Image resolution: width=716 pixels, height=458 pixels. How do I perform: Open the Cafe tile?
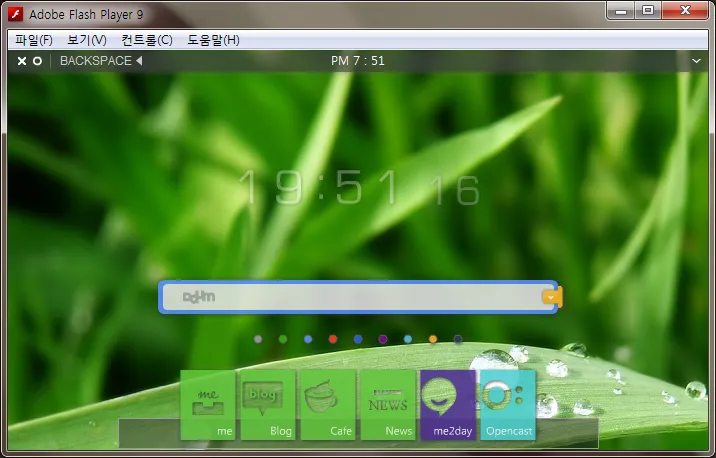coord(328,405)
